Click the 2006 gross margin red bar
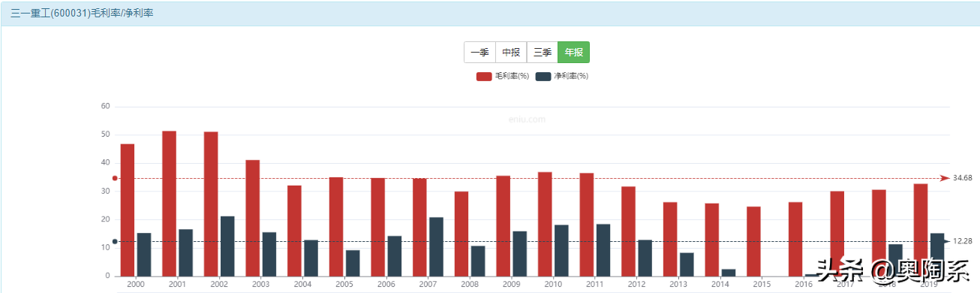Screen dimensions: 980x293 click(x=377, y=227)
